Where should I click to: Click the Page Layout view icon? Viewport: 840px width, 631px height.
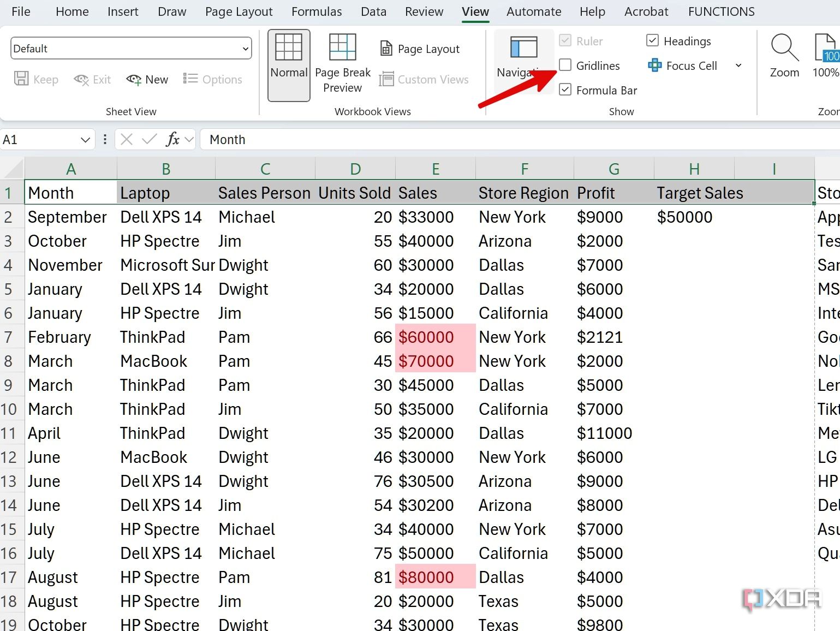(419, 49)
